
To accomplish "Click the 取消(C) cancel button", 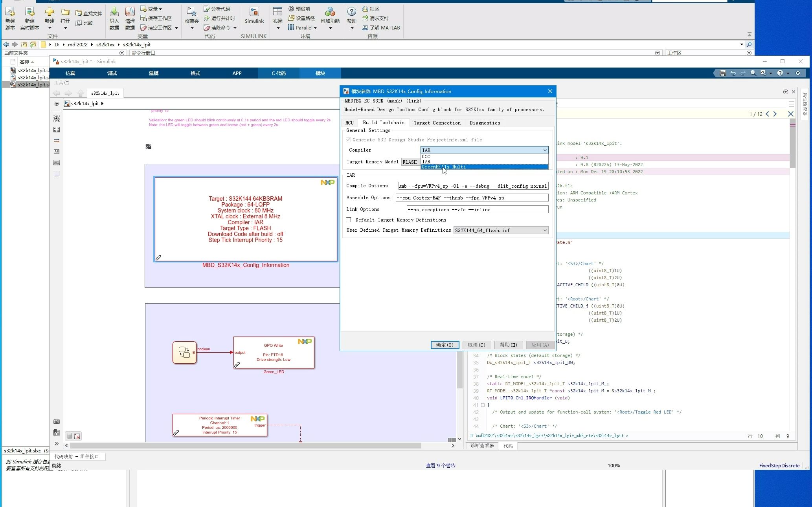I will [476, 345].
